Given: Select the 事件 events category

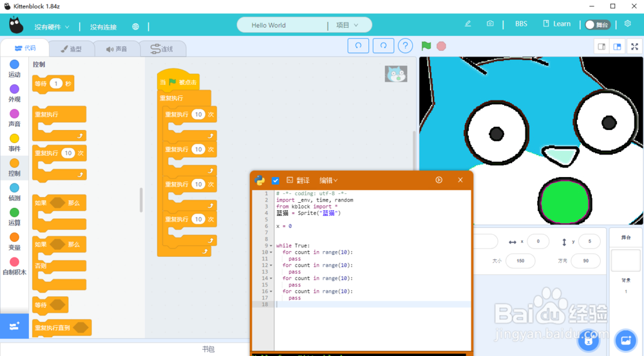Looking at the screenshot, I should tap(14, 142).
